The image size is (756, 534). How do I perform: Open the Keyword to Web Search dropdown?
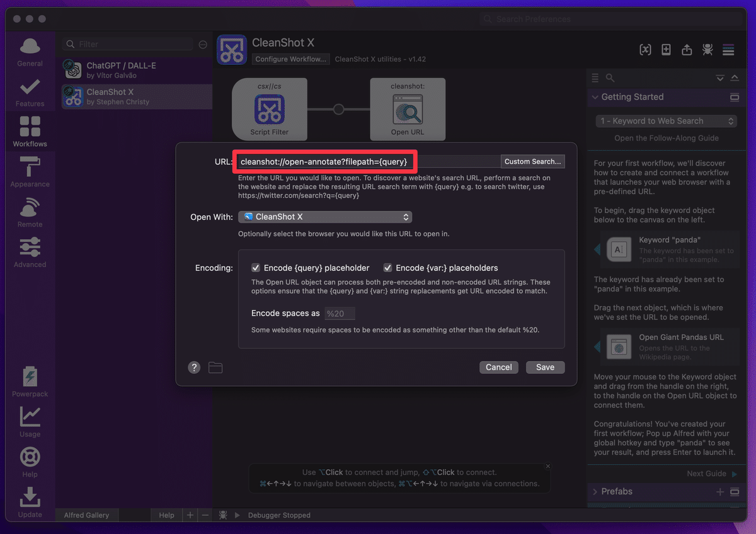666,121
